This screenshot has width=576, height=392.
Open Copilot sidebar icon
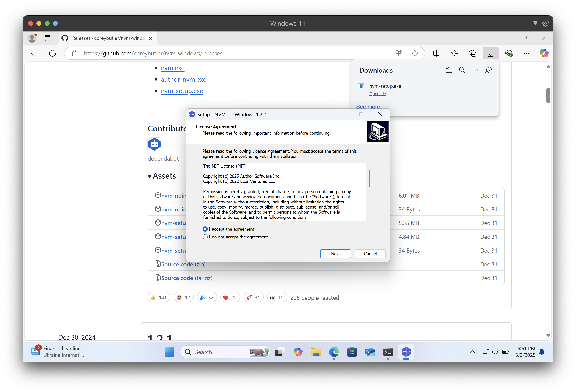point(544,53)
